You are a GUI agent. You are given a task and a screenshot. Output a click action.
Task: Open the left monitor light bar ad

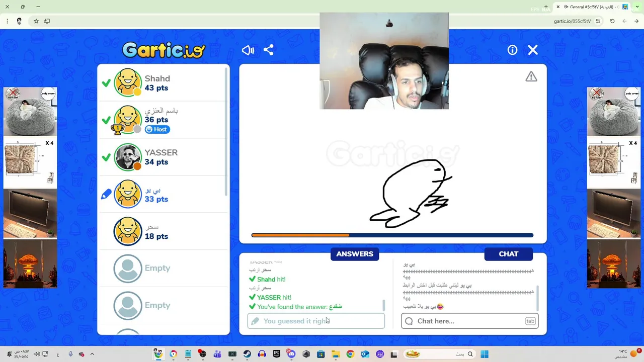(30, 213)
